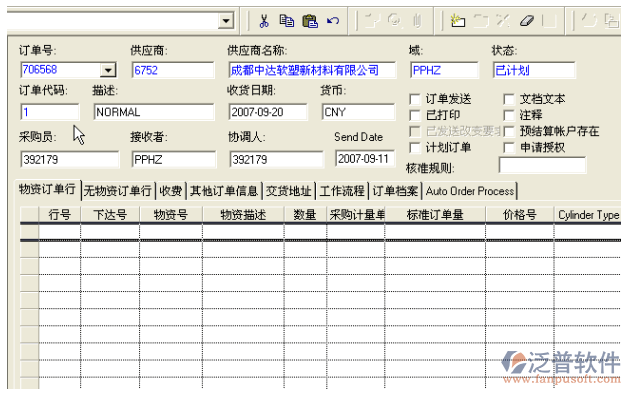This screenshot has width=631, height=395.
Task: Tick the 文档文本 checkbox
Action: click(x=509, y=99)
